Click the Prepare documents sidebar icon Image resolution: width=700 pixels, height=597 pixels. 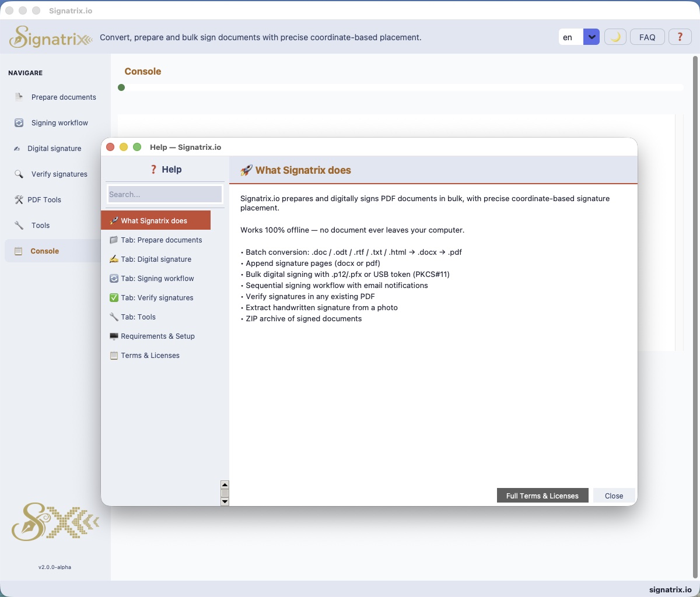(19, 97)
